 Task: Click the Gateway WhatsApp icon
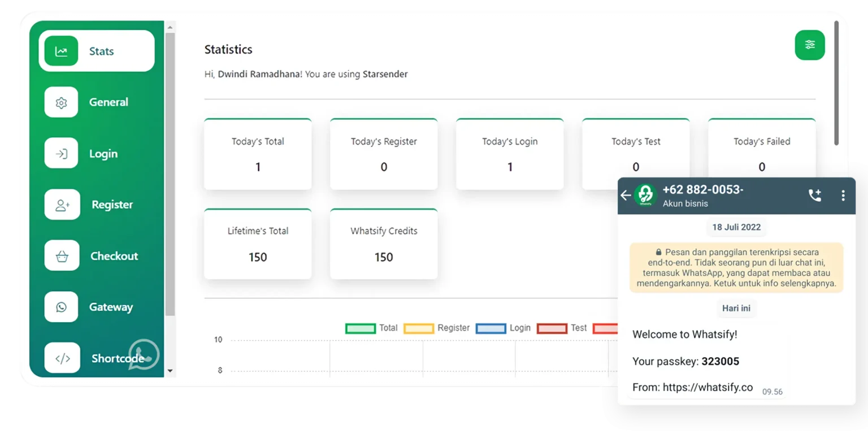tap(61, 307)
